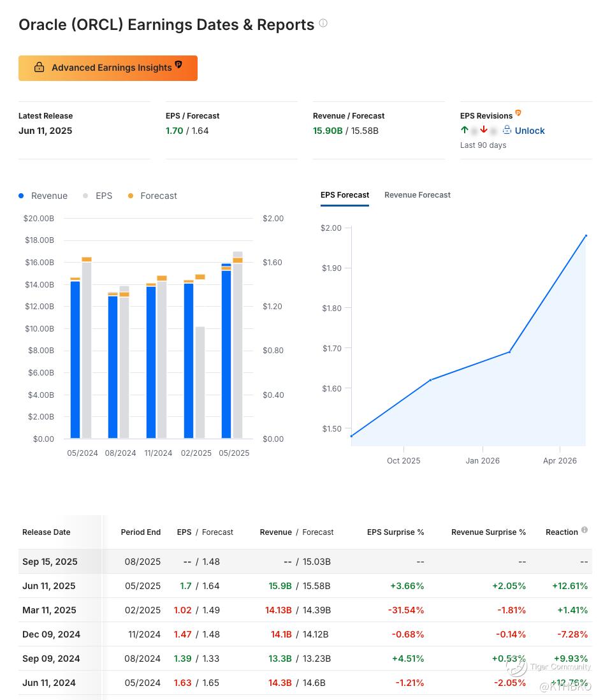Click the 02/2025 gray EPS bar
The height and width of the screenshot is (700, 603).
(x=200, y=383)
